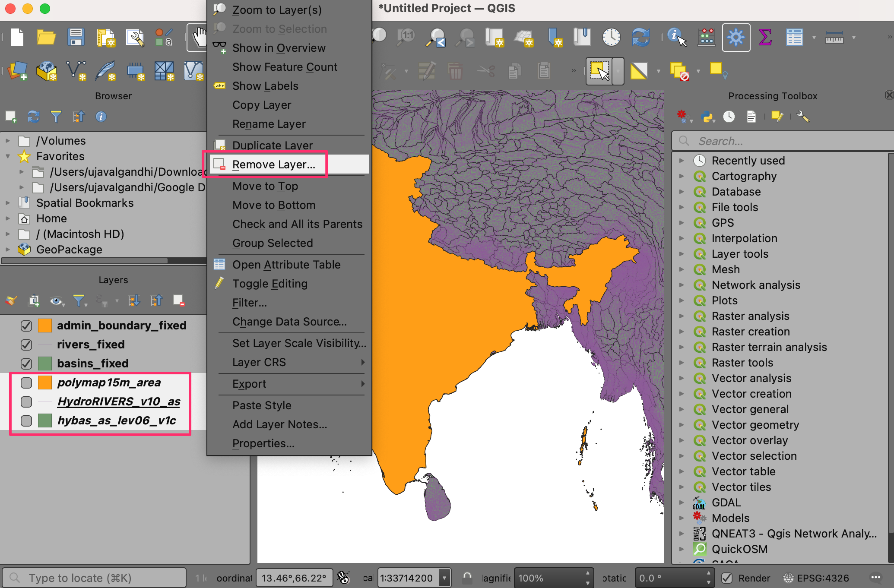Select the Identify Features tool
This screenshot has width=894, height=588.
pyautogui.click(x=676, y=38)
